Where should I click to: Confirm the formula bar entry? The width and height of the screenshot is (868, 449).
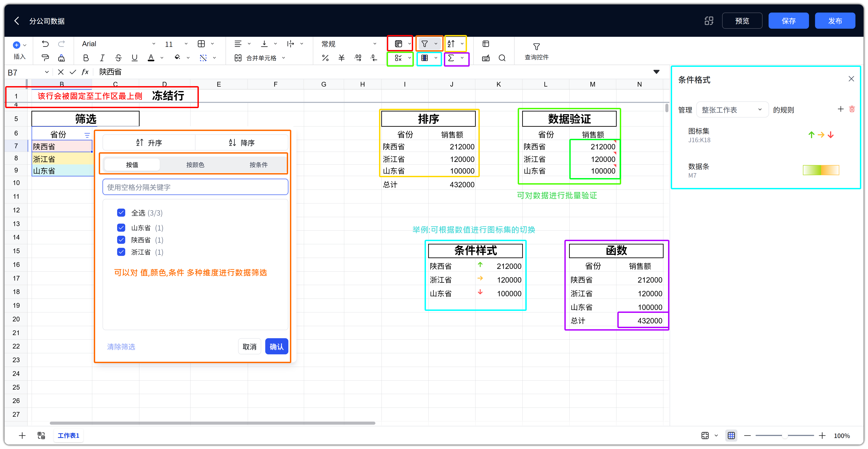(x=73, y=72)
